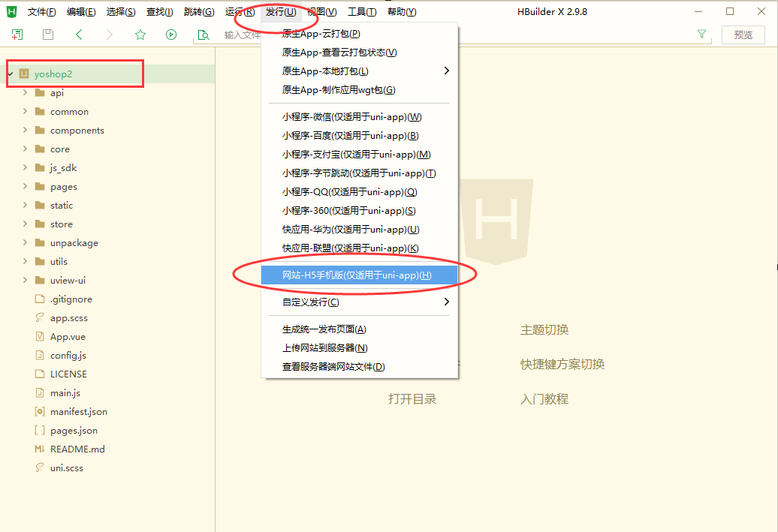Image resolution: width=778 pixels, height=532 pixels.
Task: Select 小程序-QQ publish option
Action: point(359,192)
